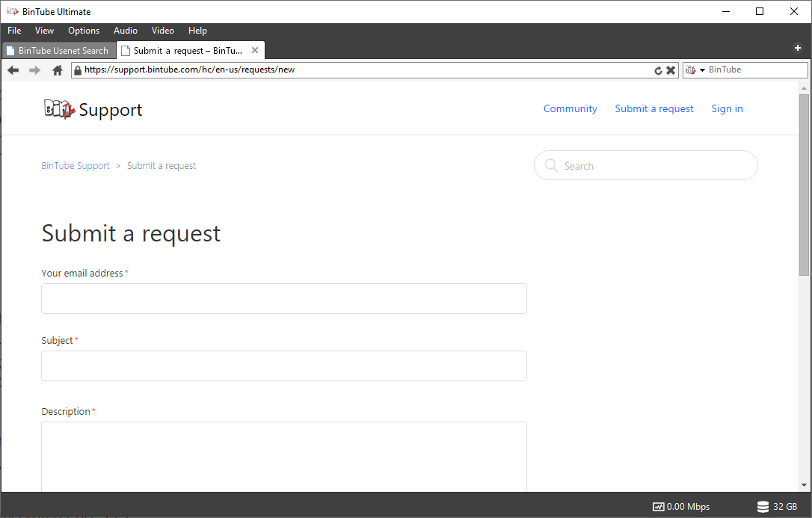Open the Help menu
The width and height of the screenshot is (812, 518).
(198, 31)
